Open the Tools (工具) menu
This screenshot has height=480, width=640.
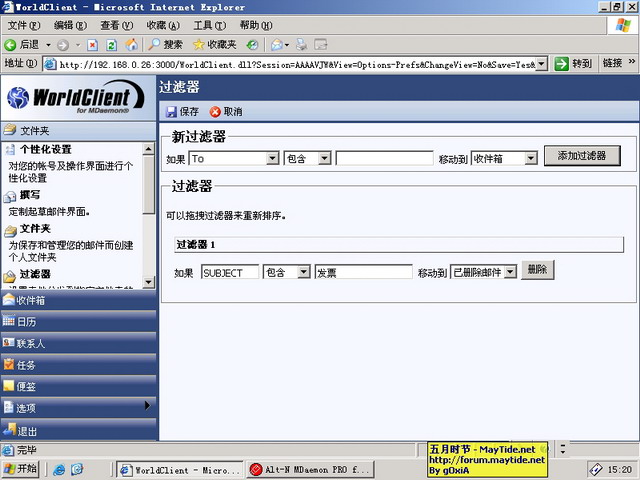[209, 25]
